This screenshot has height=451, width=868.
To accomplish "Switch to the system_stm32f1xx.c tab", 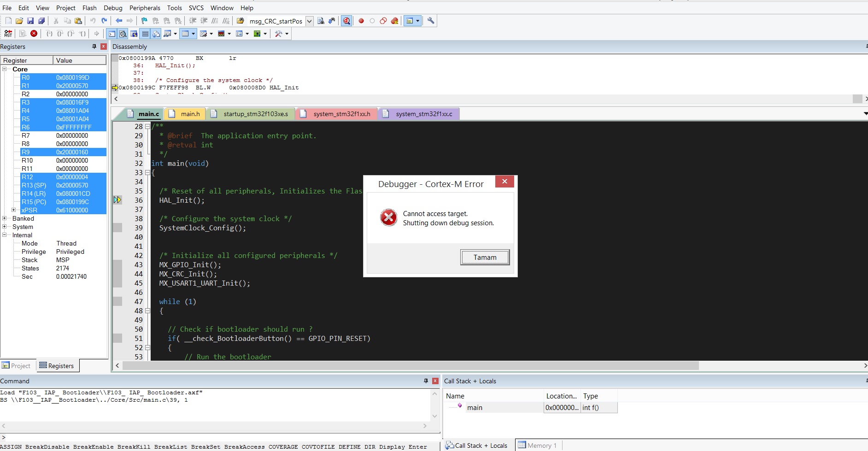I will pyautogui.click(x=419, y=114).
